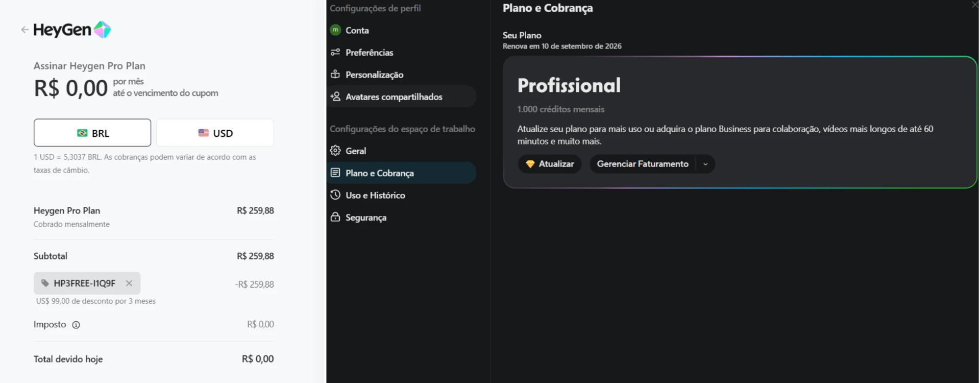Image resolution: width=980 pixels, height=383 pixels.
Task: Select BRL currency option
Action: pyautogui.click(x=92, y=133)
